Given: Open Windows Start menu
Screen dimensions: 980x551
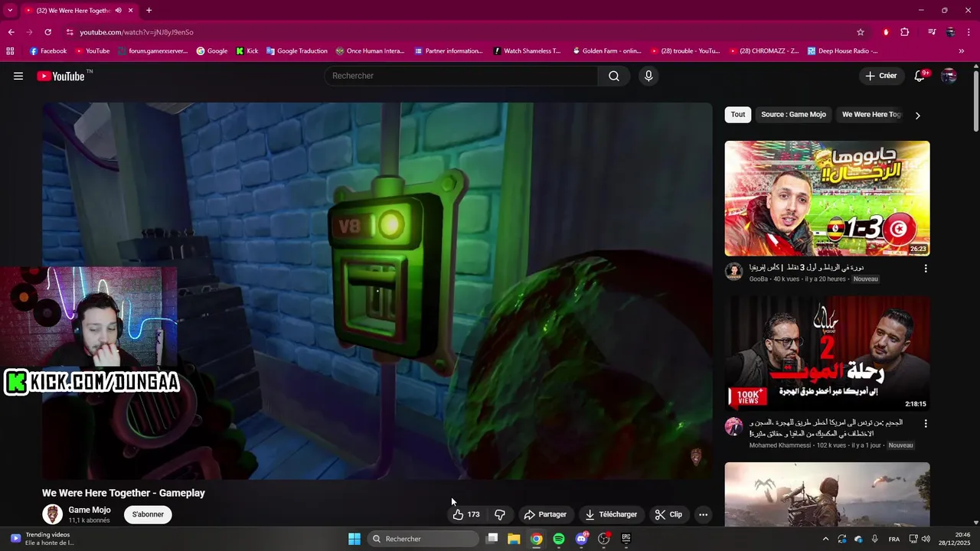Looking at the screenshot, I should pos(354,539).
